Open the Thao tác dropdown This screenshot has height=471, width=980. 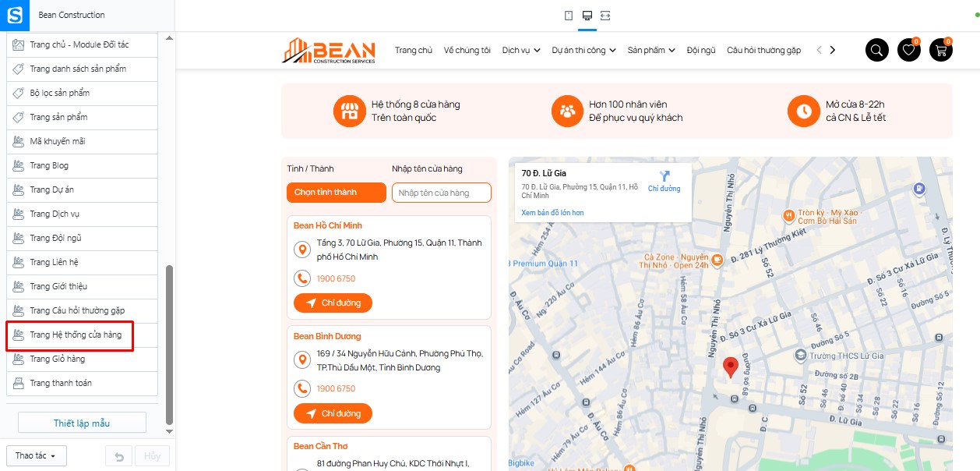pos(36,456)
